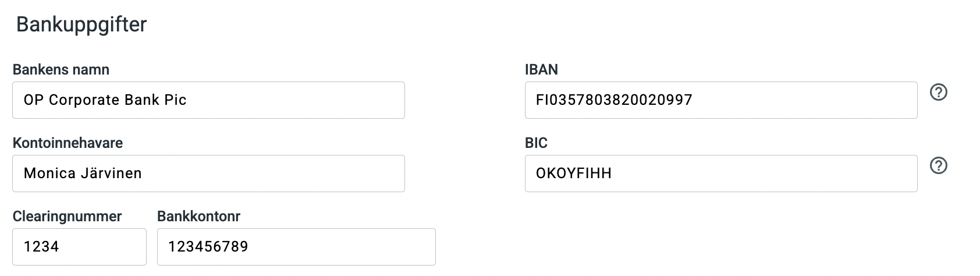
Task: Place cursor in the FI0357803820020997 value
Action: tap(614, 100)
